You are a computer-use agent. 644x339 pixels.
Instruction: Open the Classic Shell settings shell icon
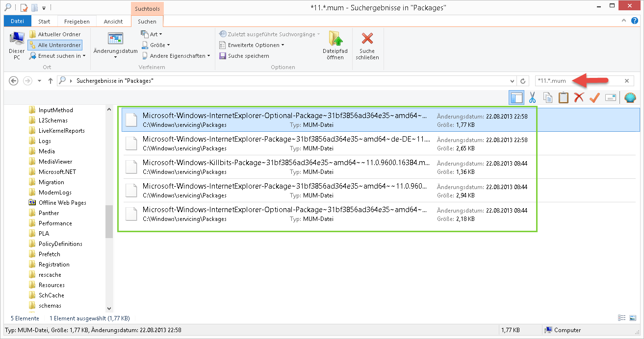(x=630, y=97)
